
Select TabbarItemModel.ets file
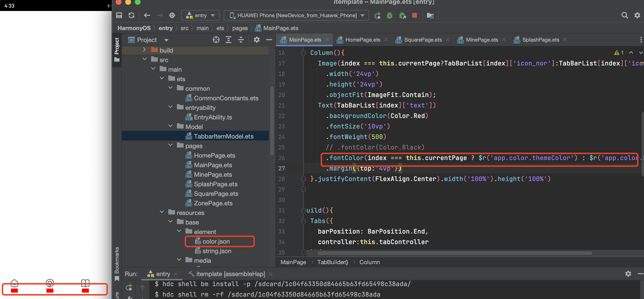(x=224, y=136)
